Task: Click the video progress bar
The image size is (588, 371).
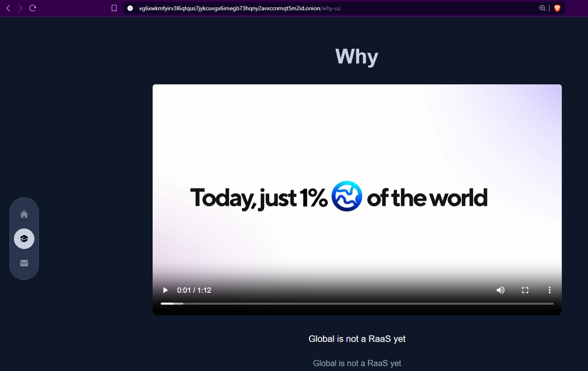Action: coord(357,303)
